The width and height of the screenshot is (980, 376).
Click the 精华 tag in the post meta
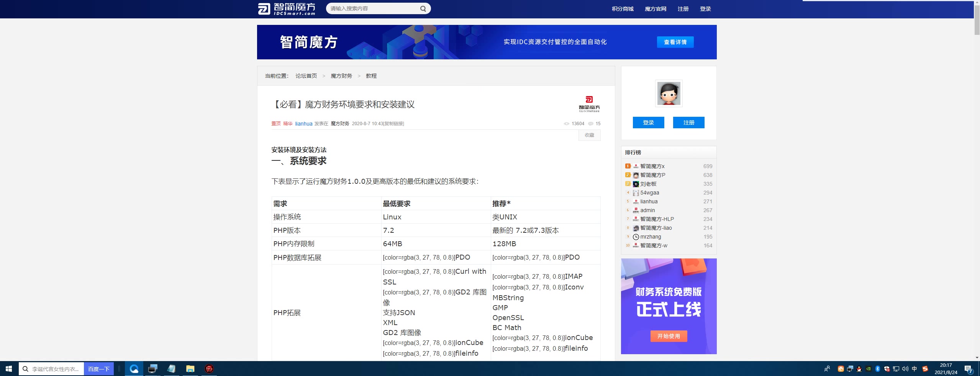288,124
